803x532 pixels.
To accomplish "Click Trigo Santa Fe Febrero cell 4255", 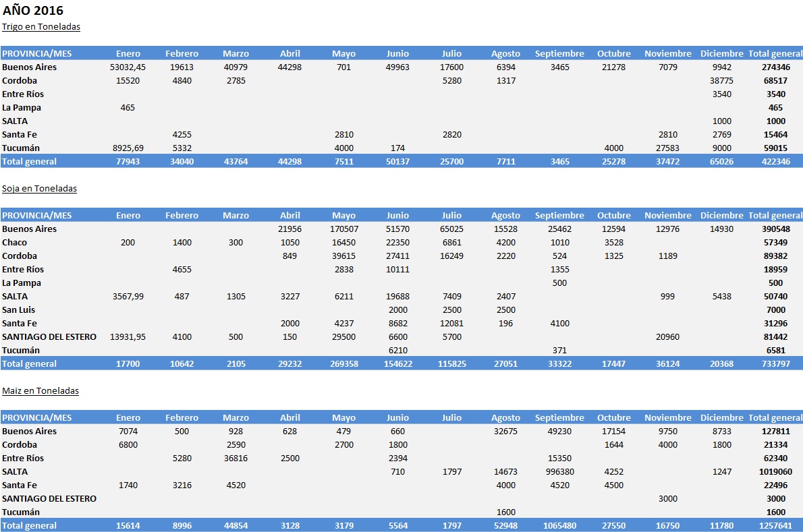I will (x=182, y=135).
